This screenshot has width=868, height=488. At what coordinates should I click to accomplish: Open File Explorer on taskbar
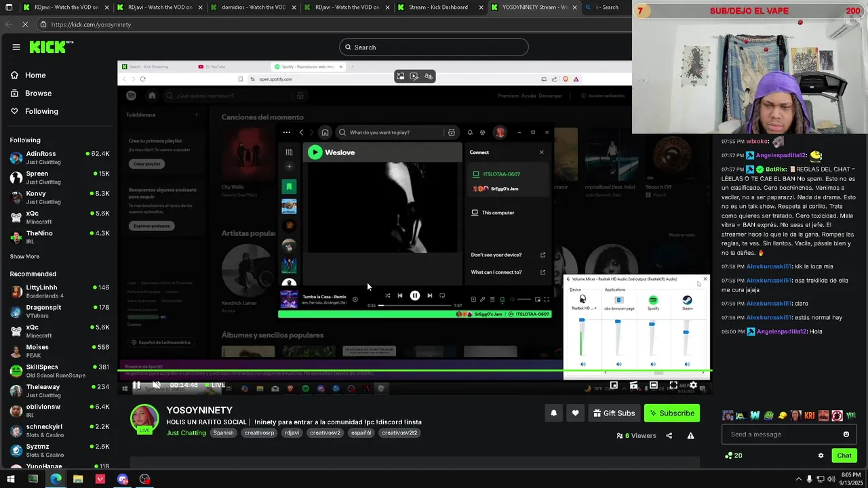pos(78,479)
